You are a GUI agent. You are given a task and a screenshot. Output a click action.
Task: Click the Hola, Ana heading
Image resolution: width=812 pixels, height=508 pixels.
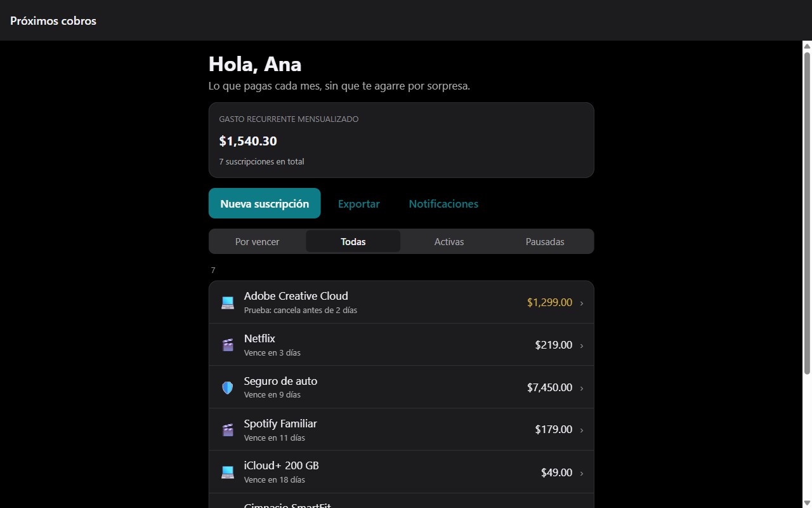255,64
